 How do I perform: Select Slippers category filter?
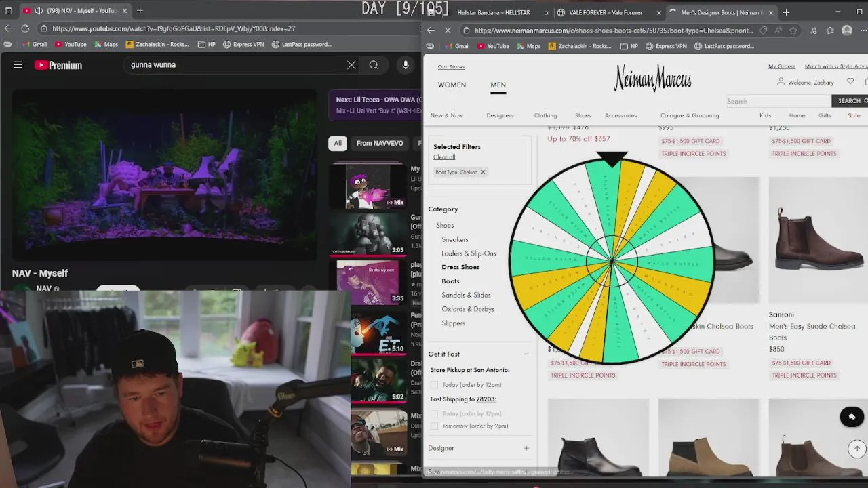click(x=453, y=323)
